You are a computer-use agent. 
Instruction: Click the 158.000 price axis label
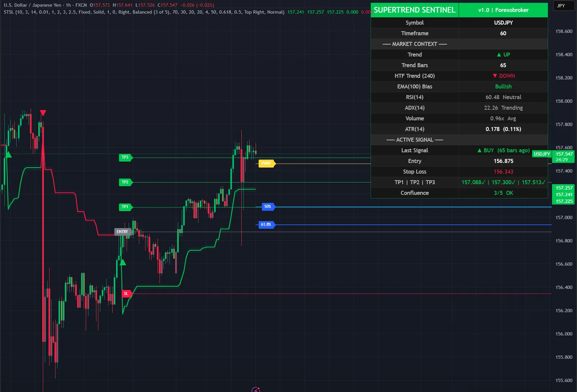[564, 101]
